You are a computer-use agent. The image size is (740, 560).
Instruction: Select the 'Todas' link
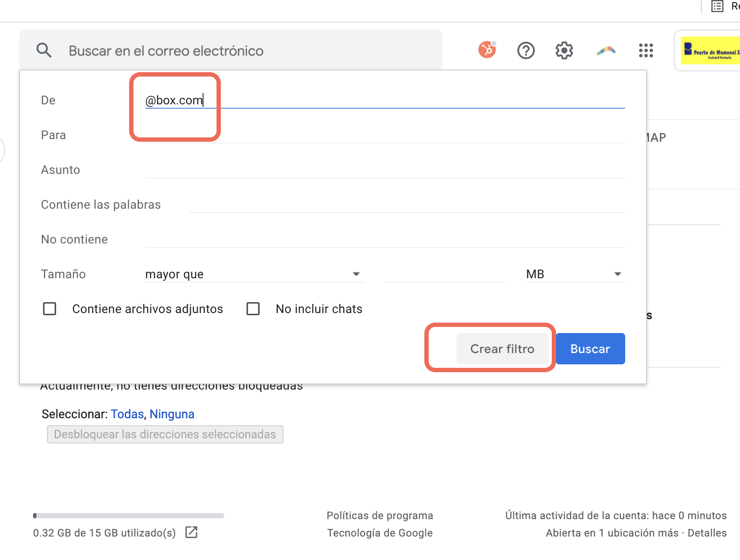click(127, 414)
